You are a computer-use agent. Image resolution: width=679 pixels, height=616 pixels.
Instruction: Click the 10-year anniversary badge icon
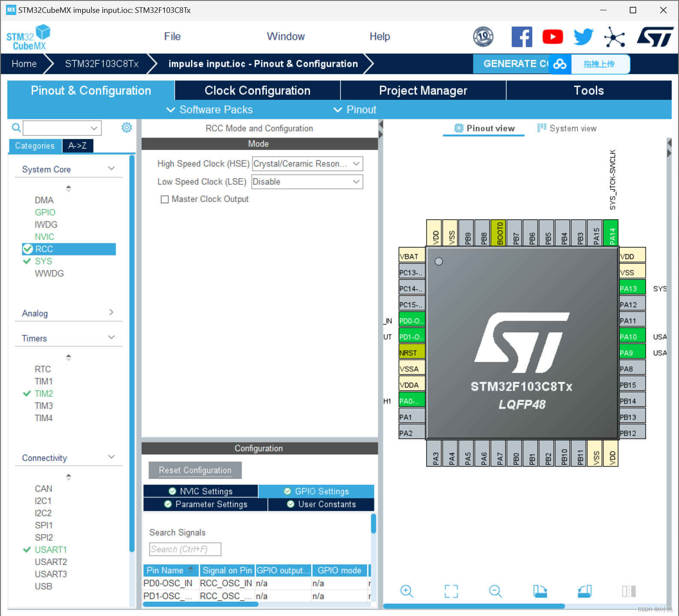tap(483, 37)
